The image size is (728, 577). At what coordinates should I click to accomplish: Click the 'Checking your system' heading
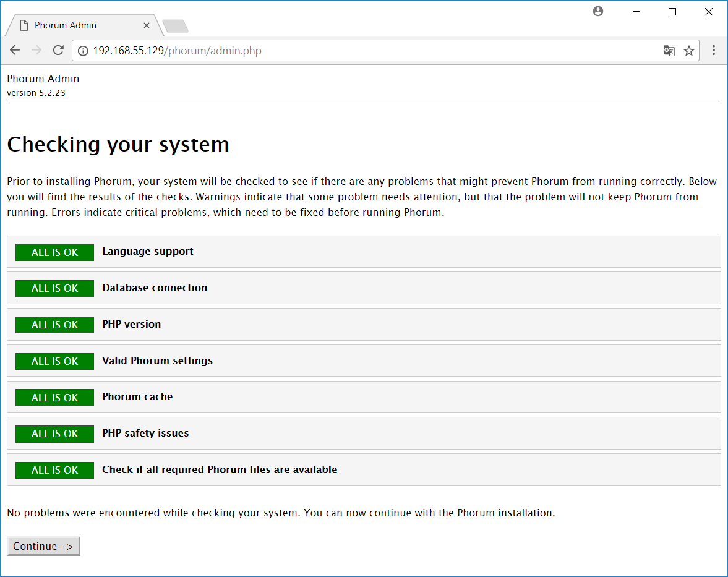118,144
